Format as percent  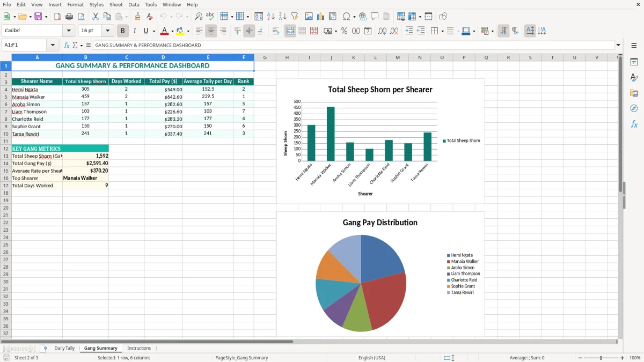point(344,31)
